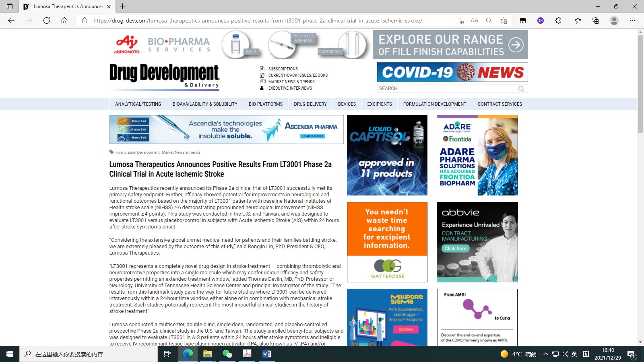Open the Contract Services menu

click(x=500, y=104)
